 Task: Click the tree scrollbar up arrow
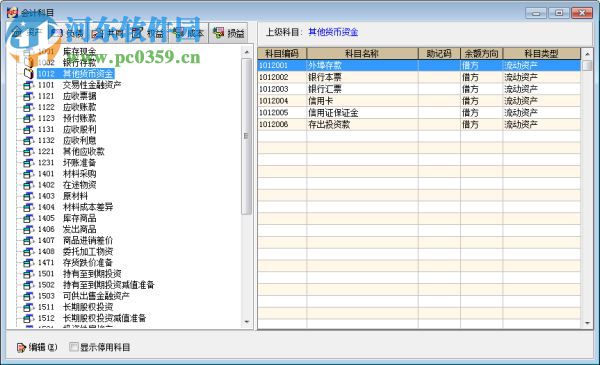click(x=247, y=52)
